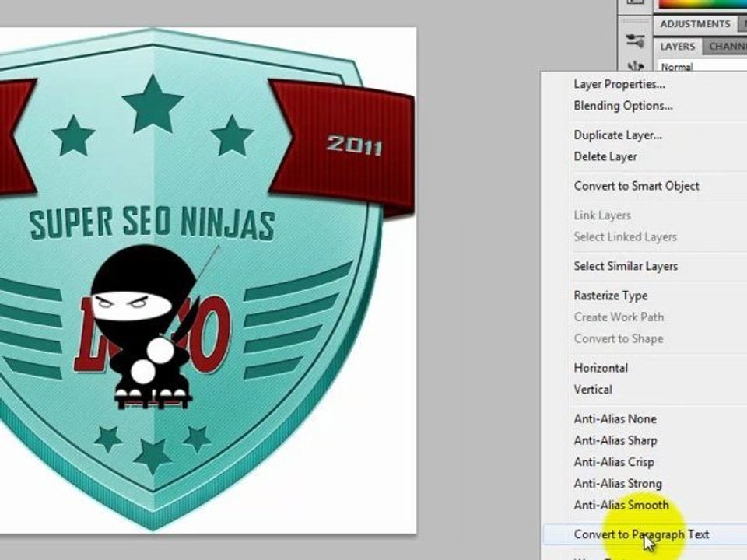
Task: Set text orientation to Vertical
Action: click(593, 390)
